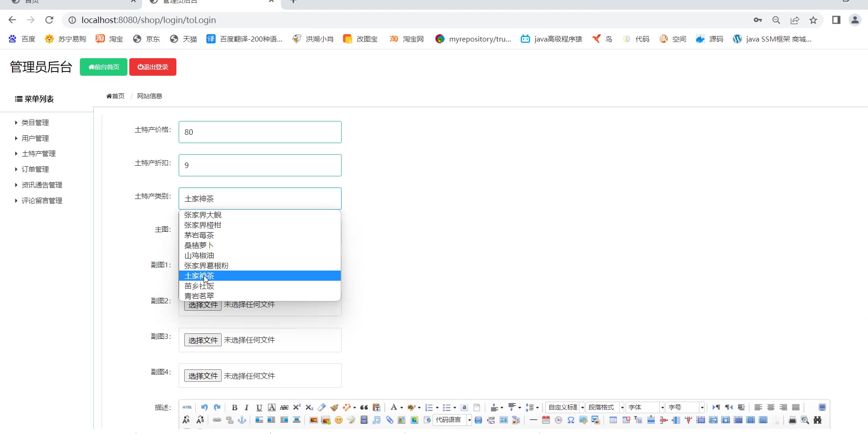Insert the date using the calendar icon

coord(546,420)
